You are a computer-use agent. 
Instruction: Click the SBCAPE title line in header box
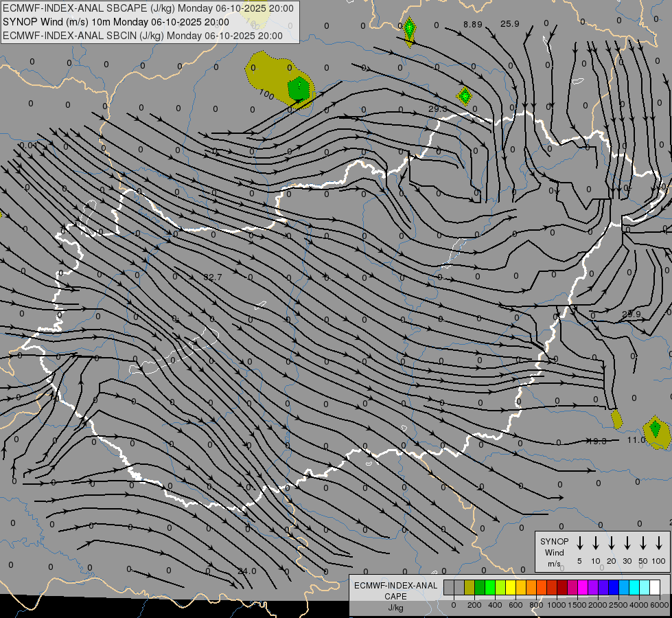(148, 8)
